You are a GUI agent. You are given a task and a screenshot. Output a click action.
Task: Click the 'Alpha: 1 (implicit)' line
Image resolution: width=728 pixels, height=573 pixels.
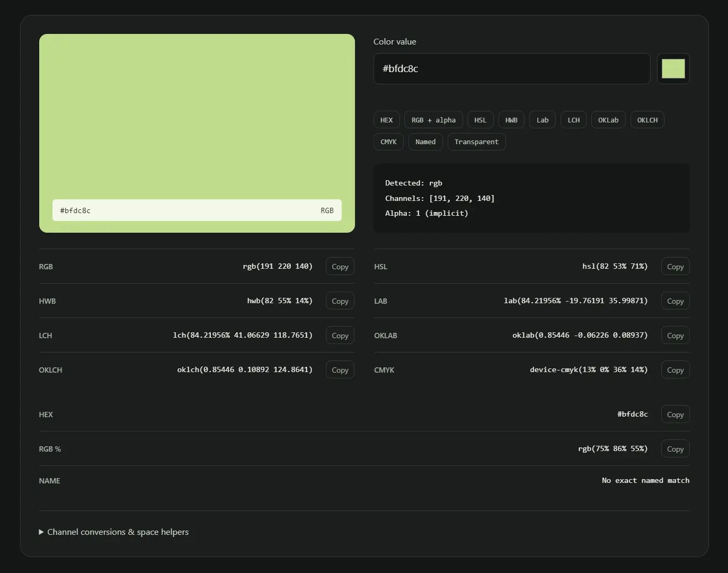(427, 213)
